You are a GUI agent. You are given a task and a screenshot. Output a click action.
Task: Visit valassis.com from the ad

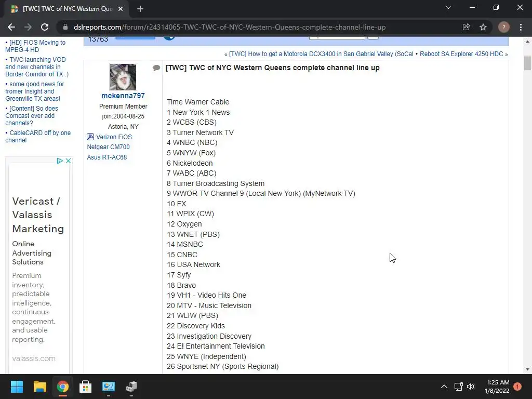coord(34,358)
